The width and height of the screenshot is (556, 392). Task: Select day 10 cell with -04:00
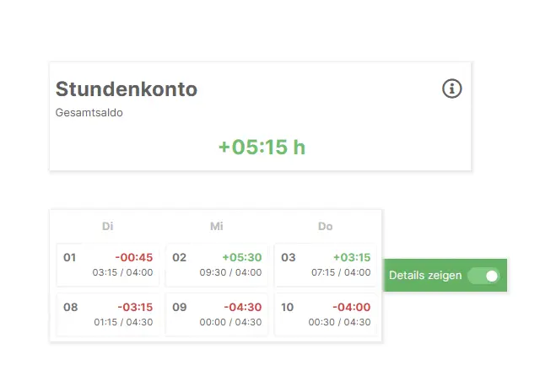326,314
